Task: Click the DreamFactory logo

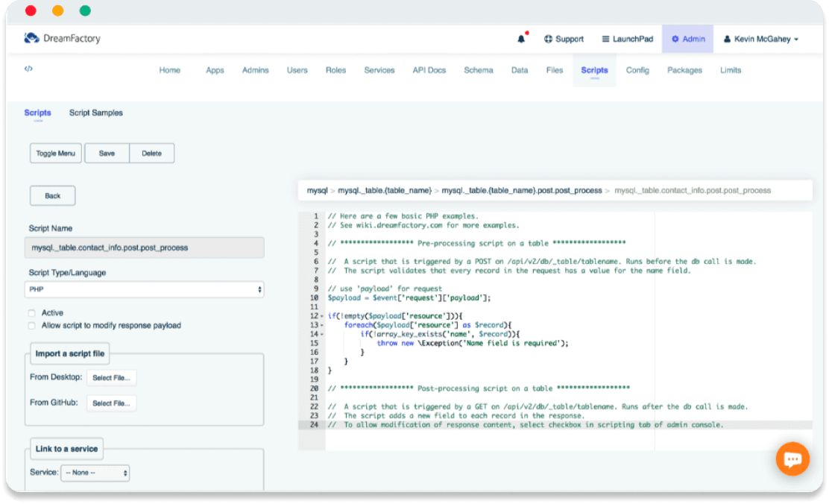Action: (62, 39)
